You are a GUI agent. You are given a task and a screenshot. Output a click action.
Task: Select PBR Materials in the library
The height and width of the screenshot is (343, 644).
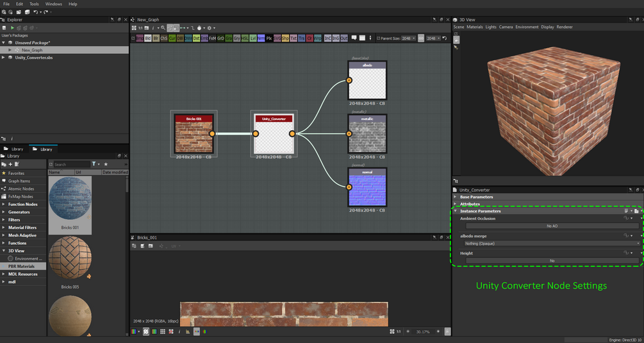pyautogui.click(x=21, y=266)
